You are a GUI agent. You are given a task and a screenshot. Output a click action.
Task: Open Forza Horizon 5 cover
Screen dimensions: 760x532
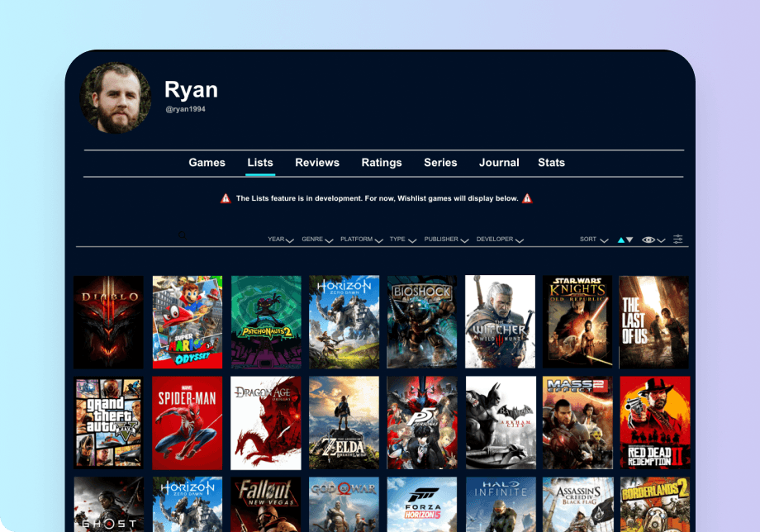click(x=421, y=505)
